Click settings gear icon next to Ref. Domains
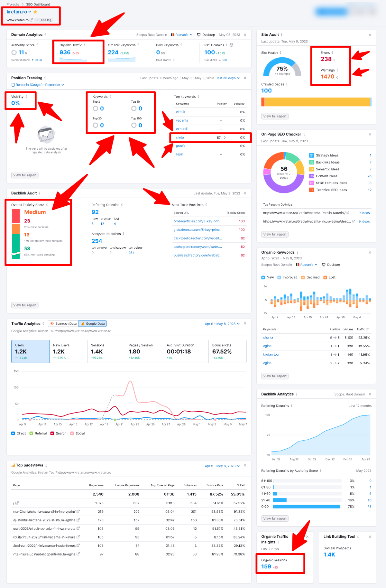The width and height of the screenshot is (386, 588). [x=231, y=45]
